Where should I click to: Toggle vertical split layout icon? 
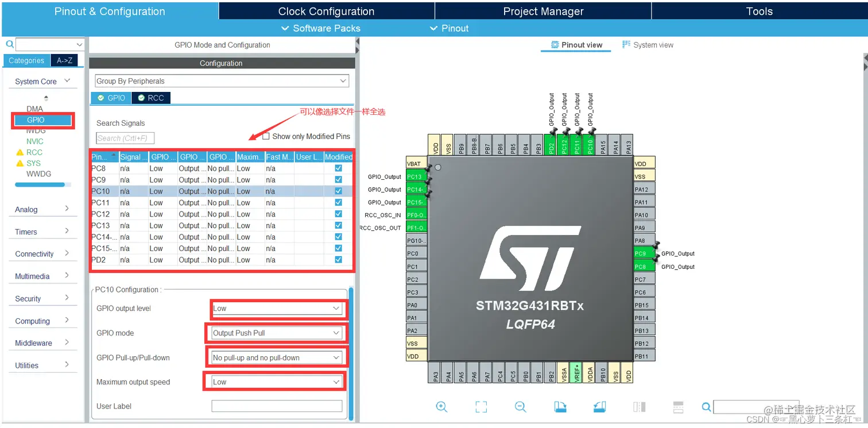(x=640, y=407)
